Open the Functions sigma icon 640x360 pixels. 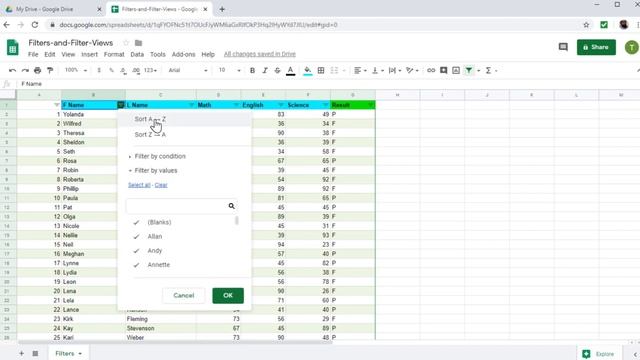488,71
